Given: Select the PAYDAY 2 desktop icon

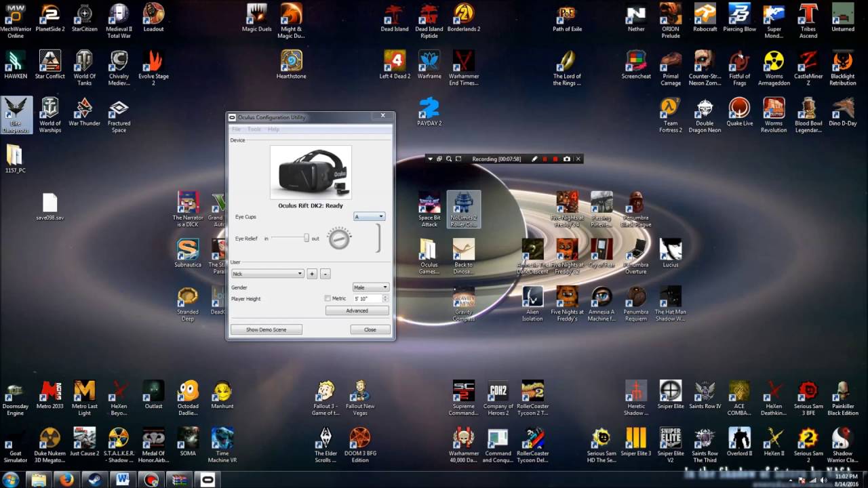Looking at the screenshot, I should pyautogui.click(x=429, y=113).
